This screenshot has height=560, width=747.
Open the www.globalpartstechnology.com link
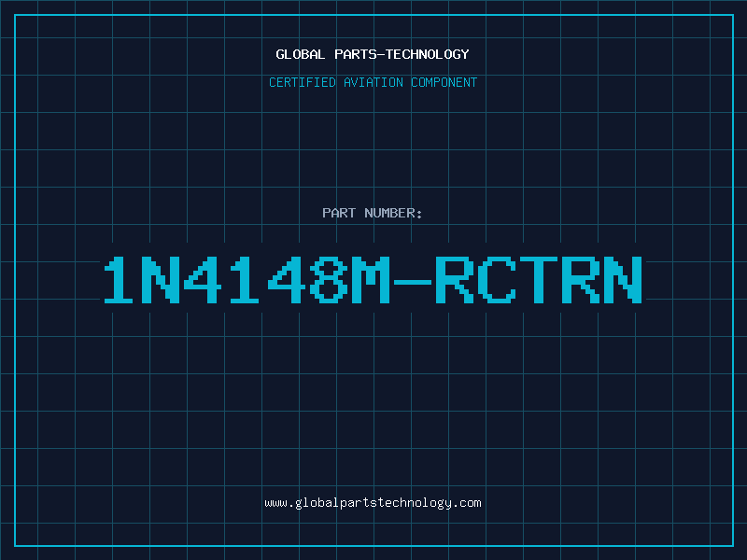point(373,503)
